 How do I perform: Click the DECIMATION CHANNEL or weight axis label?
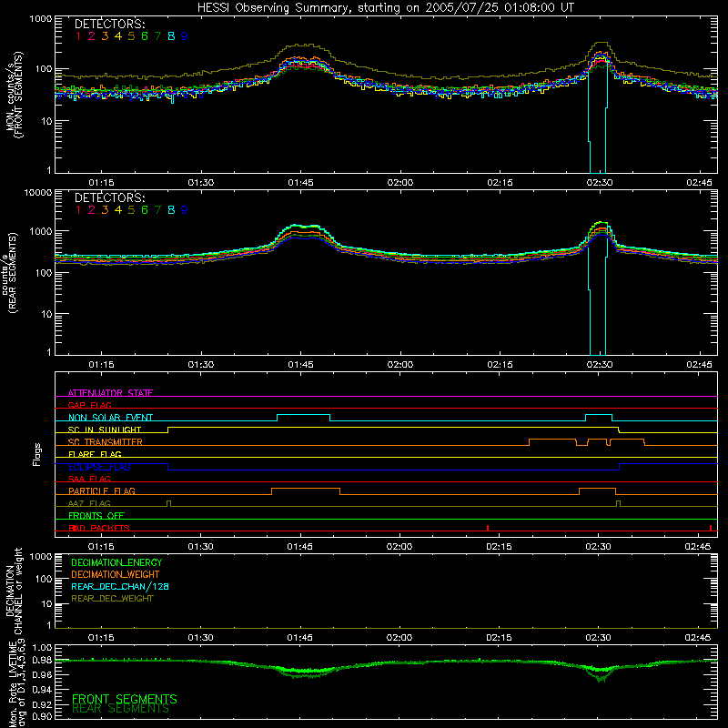(15, 591)
